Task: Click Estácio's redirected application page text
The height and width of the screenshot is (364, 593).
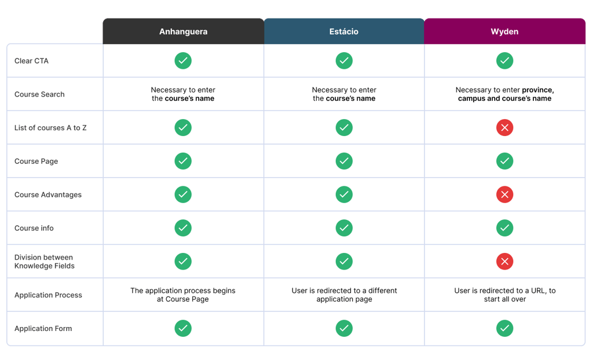Action: click(344, 295)
